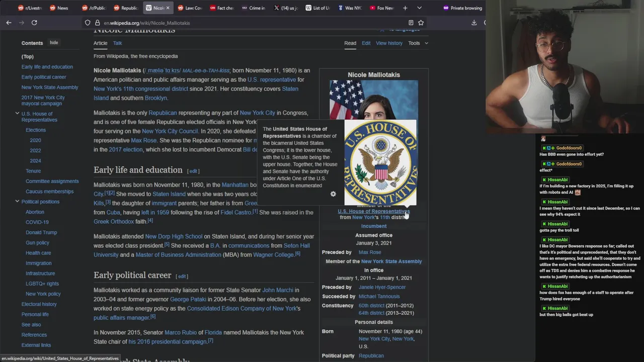Screen dimensions: 644x362
Task: Collapse the Political positions contents section
Action: tap(17, 201)
